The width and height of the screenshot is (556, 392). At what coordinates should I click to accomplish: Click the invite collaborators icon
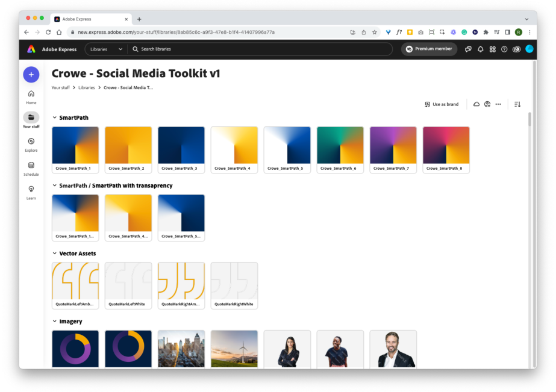coord(487,104)
